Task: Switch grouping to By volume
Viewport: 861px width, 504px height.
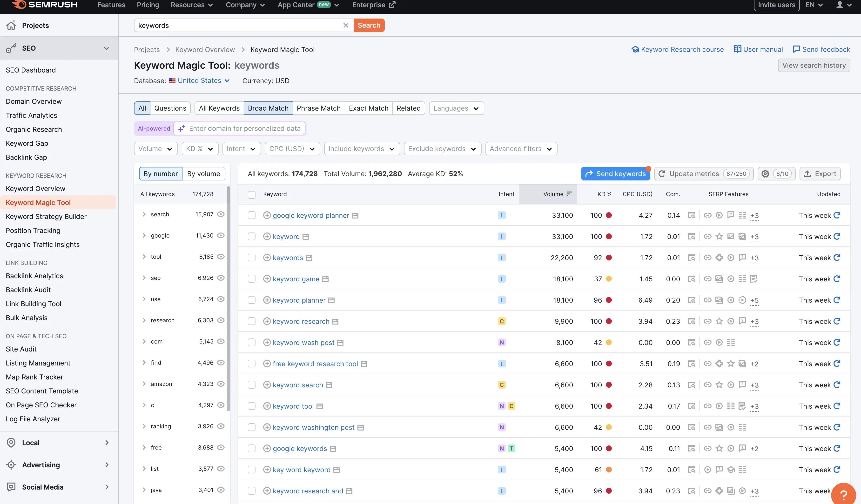Action: (x=204, y=174)
